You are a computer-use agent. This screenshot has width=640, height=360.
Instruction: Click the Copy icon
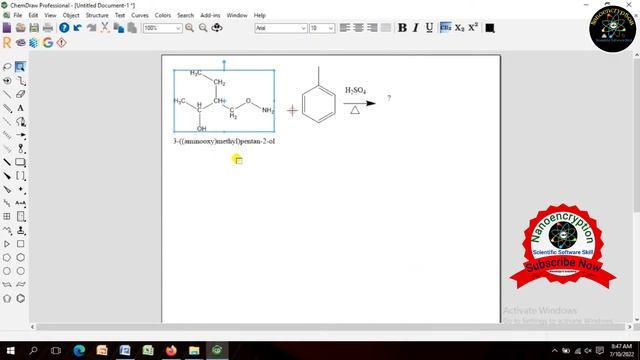(x=119, y=28)
